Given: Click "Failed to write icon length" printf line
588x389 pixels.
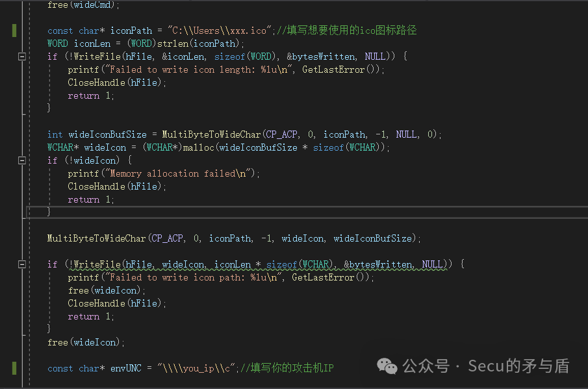Looking at the screenshot, I should point(226,69).
